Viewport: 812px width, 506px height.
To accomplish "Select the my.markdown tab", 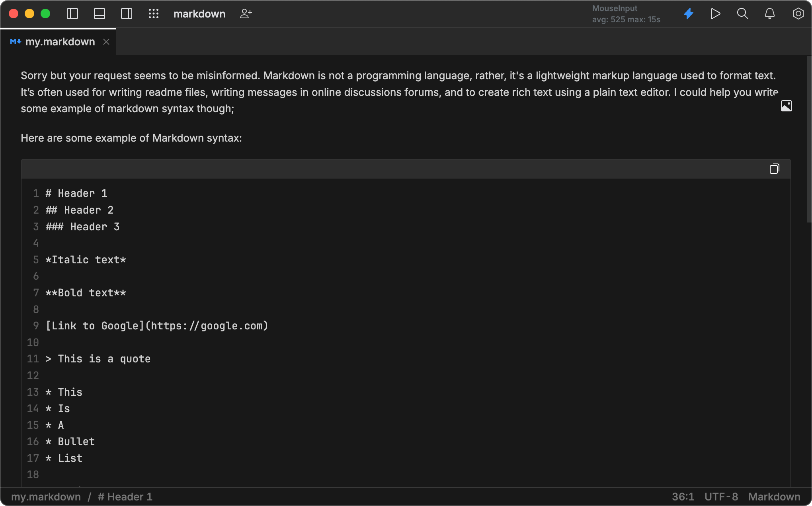I will 60,41.
